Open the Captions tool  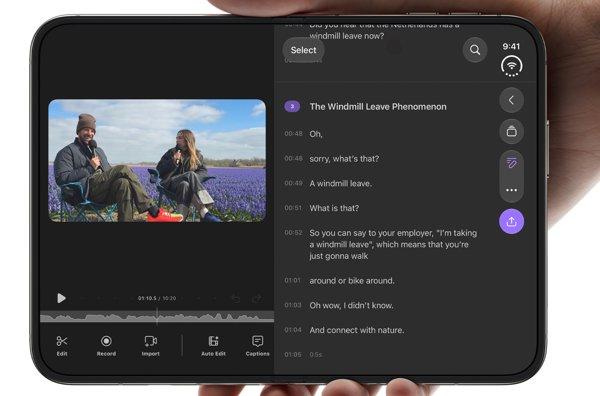257,345
